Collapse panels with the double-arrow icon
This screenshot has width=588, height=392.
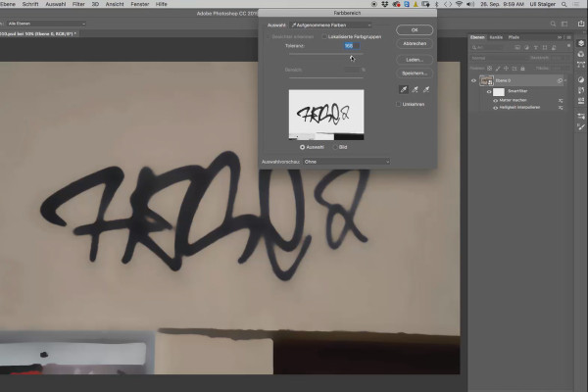tap(560, 37)
